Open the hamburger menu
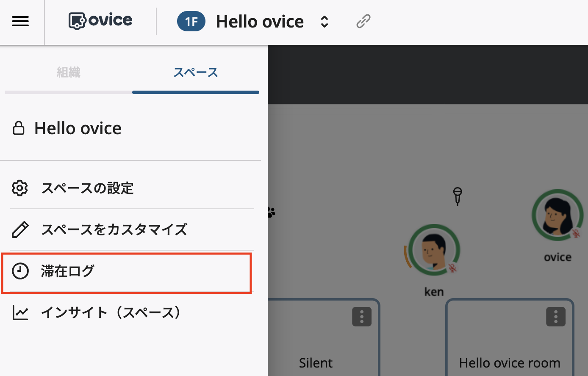Viewport: 588px width, 376px height. click(x=20, y=22)
